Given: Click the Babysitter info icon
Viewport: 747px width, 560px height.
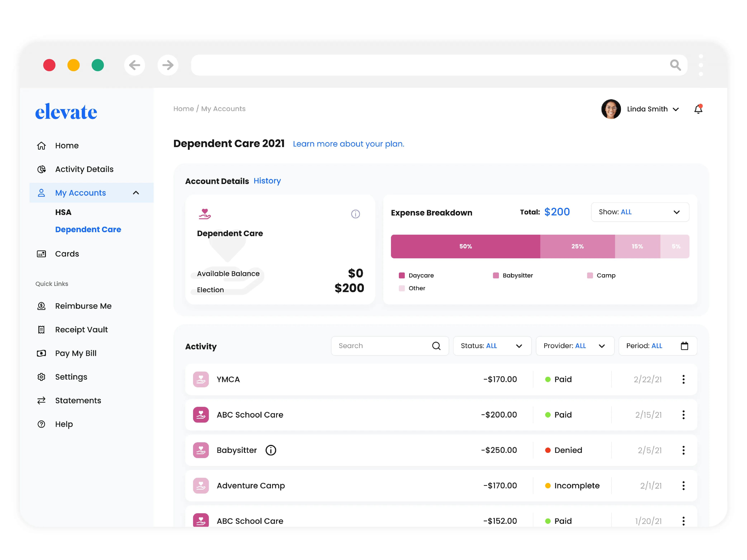Looking at the screenshot, I should tap(271, 450).
